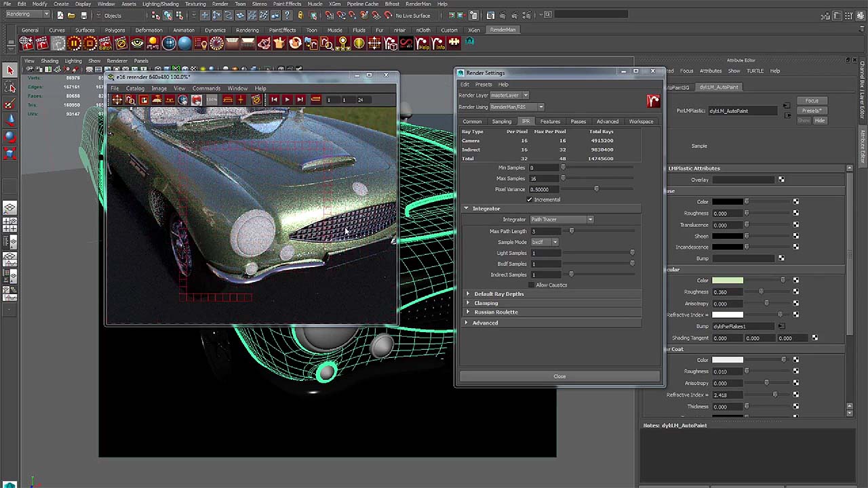
Task: Click the Hide button in Attribute Editor
Action: click(x=820, y=121)
